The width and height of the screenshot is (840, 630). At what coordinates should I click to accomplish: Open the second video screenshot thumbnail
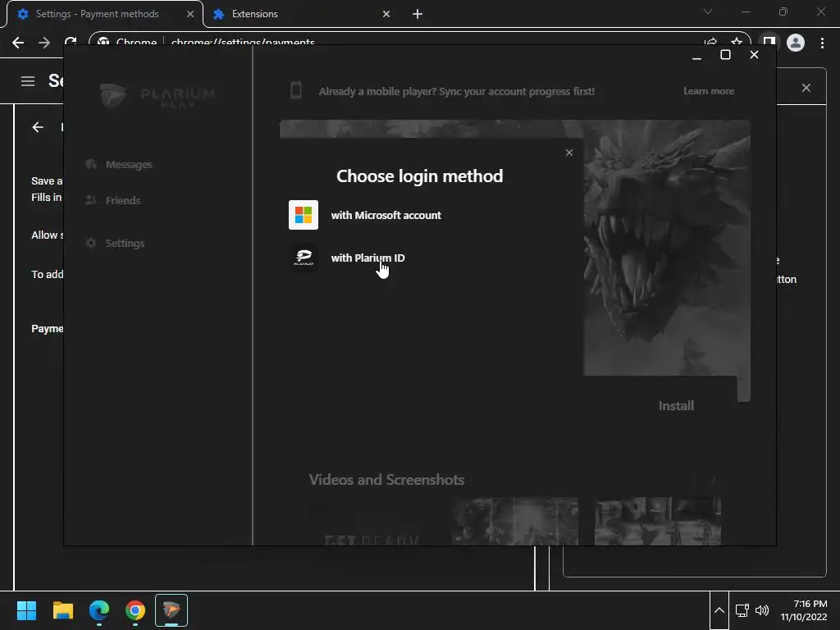point(514,521)
